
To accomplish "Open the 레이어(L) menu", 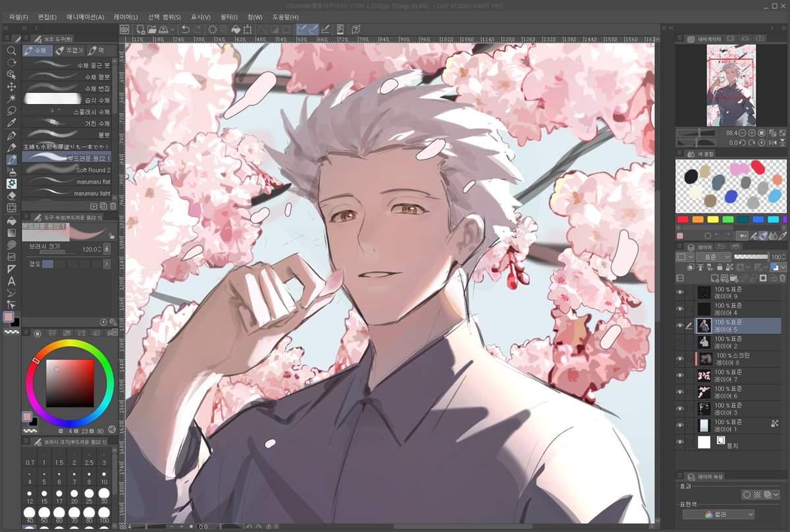I will (126, 16).
